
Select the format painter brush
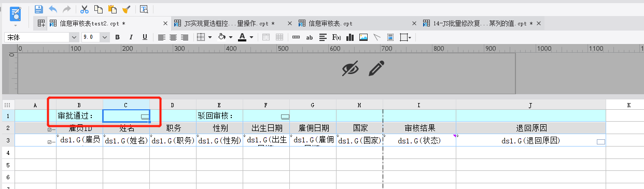[x=126, y=9]
